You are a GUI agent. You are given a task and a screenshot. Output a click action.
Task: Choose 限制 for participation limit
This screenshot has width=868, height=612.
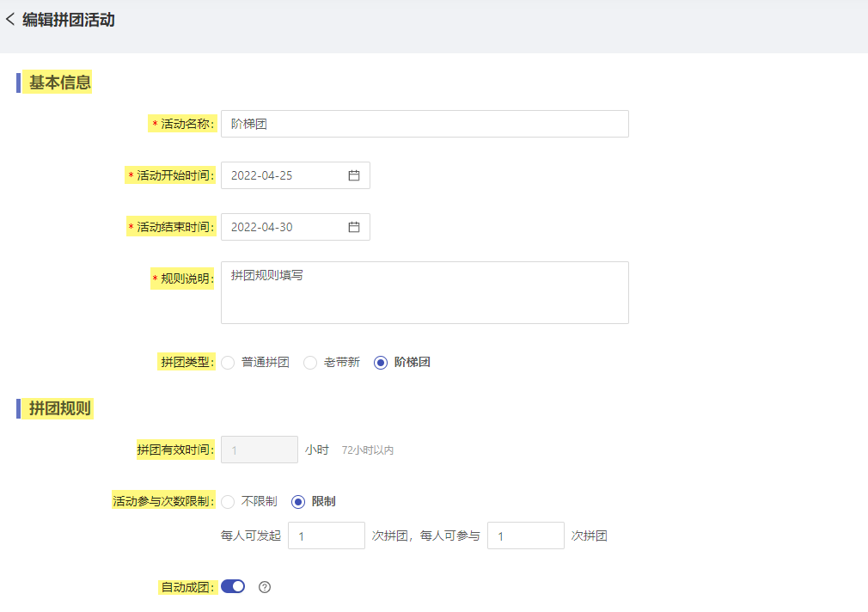pos(298,502)
